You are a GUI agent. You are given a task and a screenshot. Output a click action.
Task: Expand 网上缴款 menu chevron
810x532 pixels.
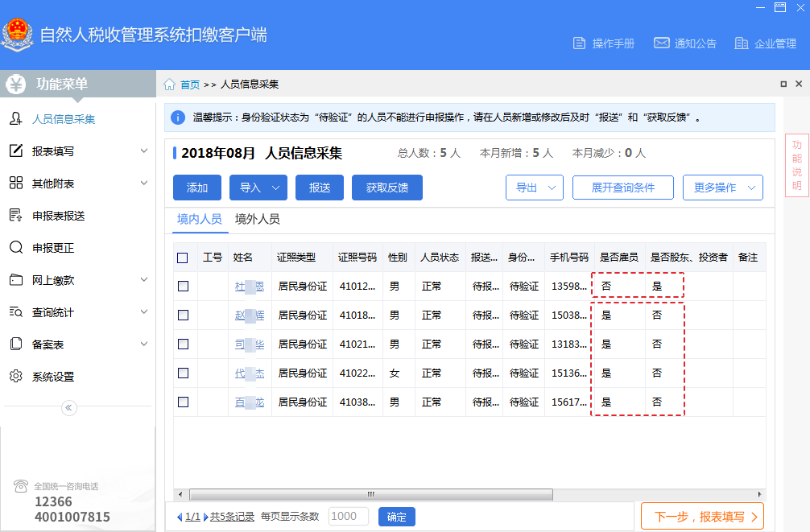tap(144, 279)
